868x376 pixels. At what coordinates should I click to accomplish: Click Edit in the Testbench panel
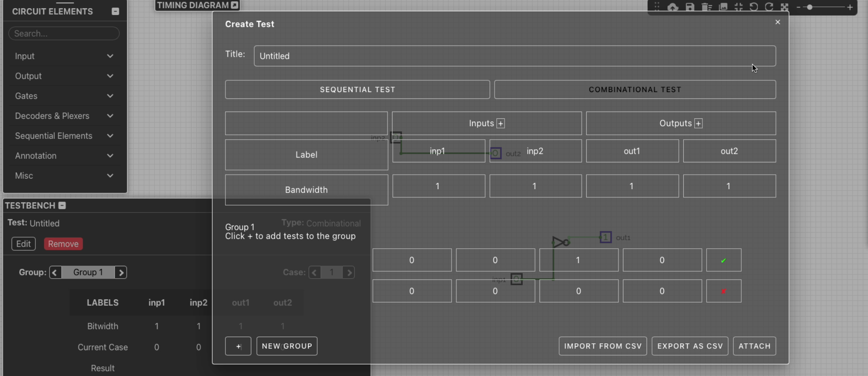tap(24, 244)
